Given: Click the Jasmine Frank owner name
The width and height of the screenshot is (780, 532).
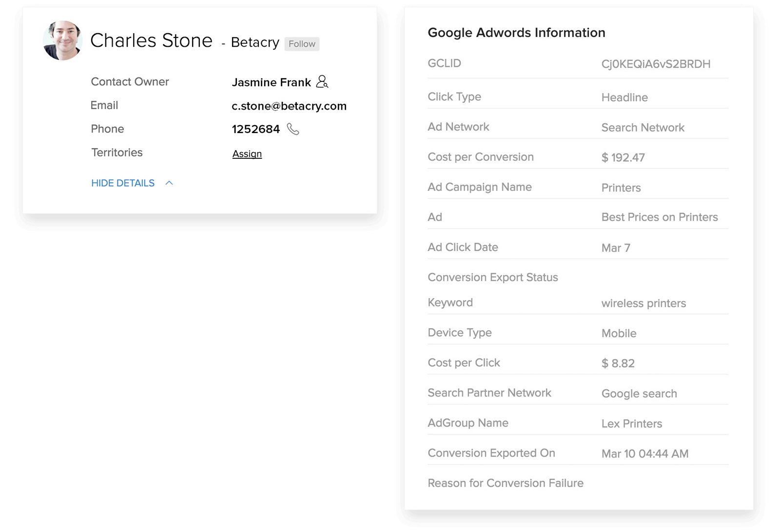Looking at the screenshot, I should pyautogui.click(x=271, y=82).
